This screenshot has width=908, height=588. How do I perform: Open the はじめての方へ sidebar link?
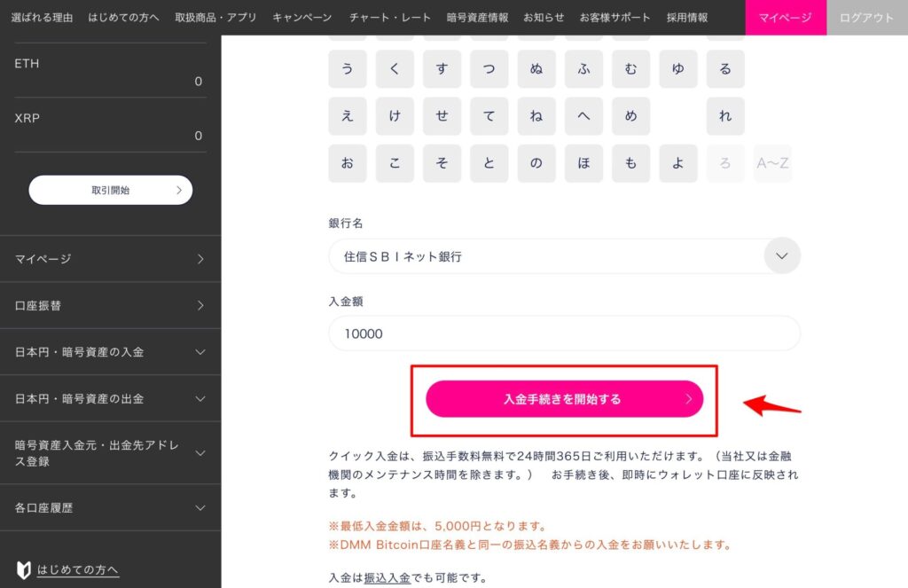(x=78, y=569)
